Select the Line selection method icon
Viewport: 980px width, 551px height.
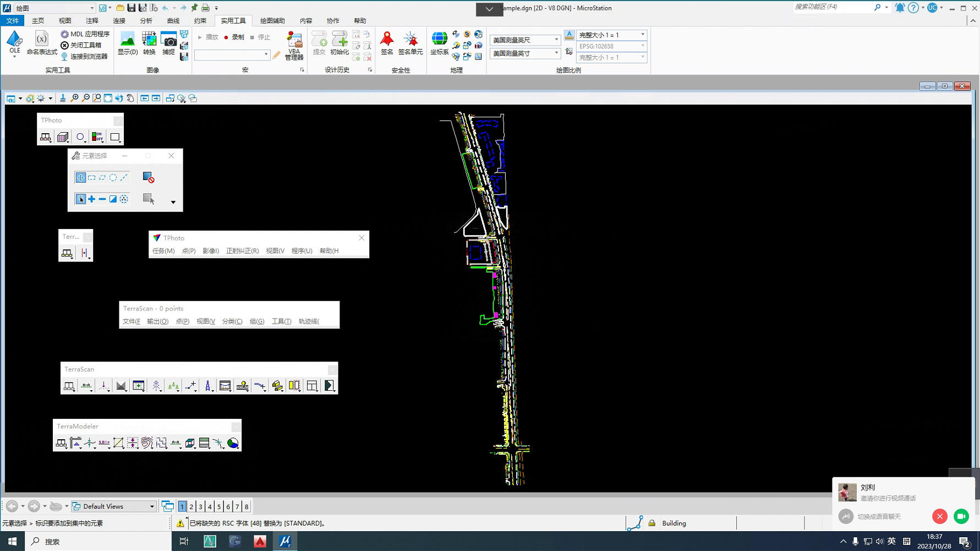124,177
